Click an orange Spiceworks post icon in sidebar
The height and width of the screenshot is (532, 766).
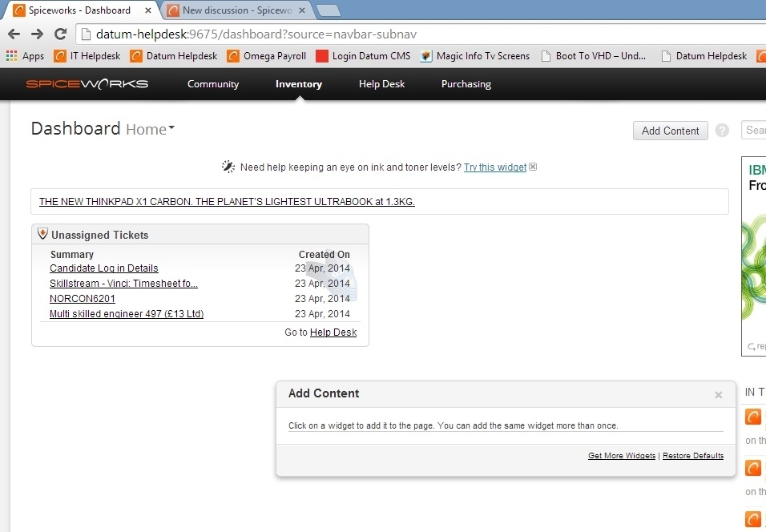[752, 417]
